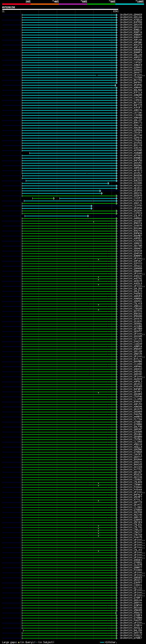This screenshot has width=146, height=644.
Task: Select the UniRef100_P46257 label
Action: pos(131,620)
